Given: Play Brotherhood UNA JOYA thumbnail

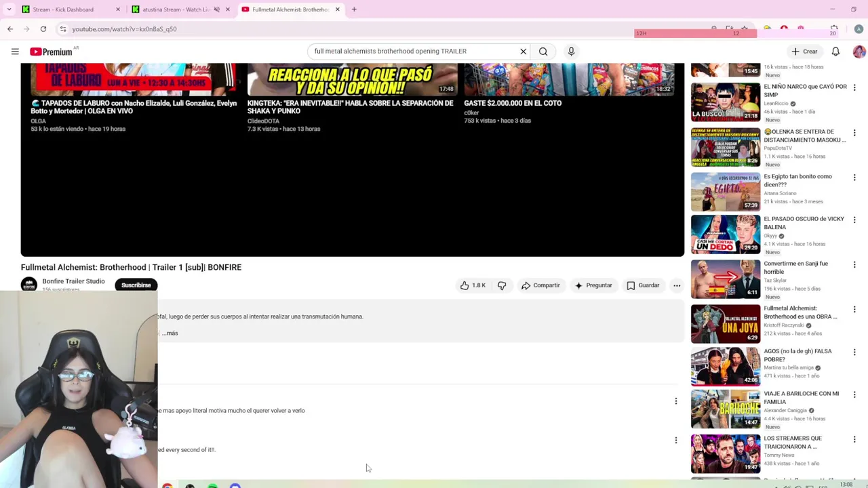Looking at the screenshot, I should click(725, 323).
